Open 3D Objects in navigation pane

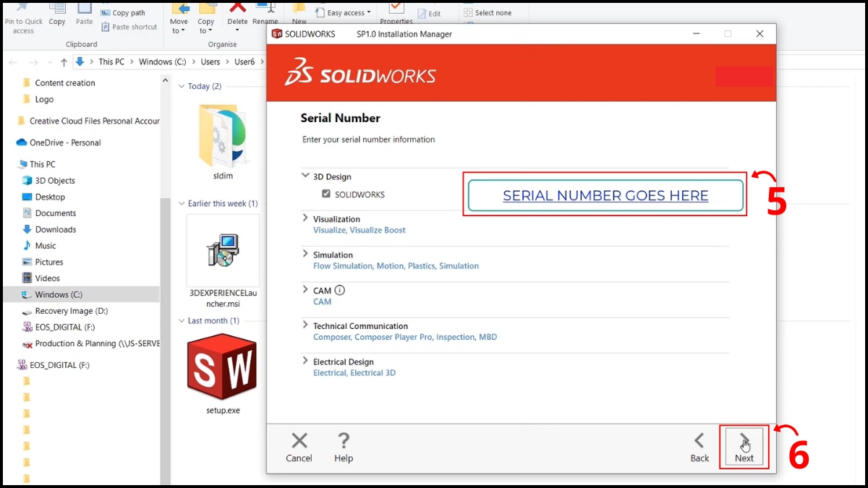[48, 181]
